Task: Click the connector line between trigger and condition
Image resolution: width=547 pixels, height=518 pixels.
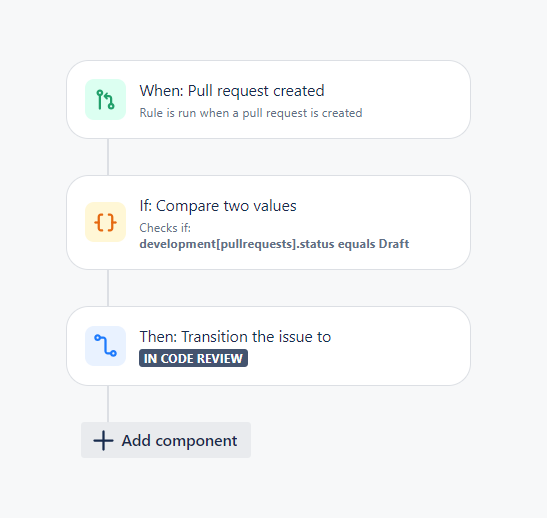Action: [108, 157]
